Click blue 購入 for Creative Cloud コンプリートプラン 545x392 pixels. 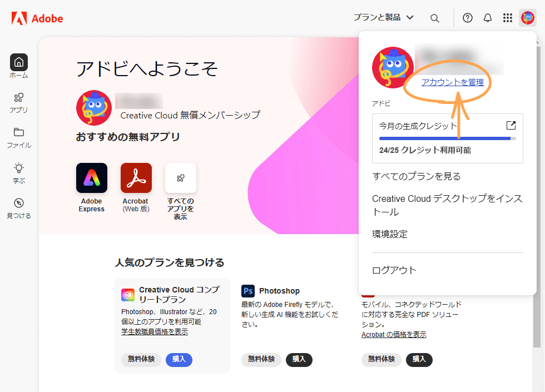[179, 359]
